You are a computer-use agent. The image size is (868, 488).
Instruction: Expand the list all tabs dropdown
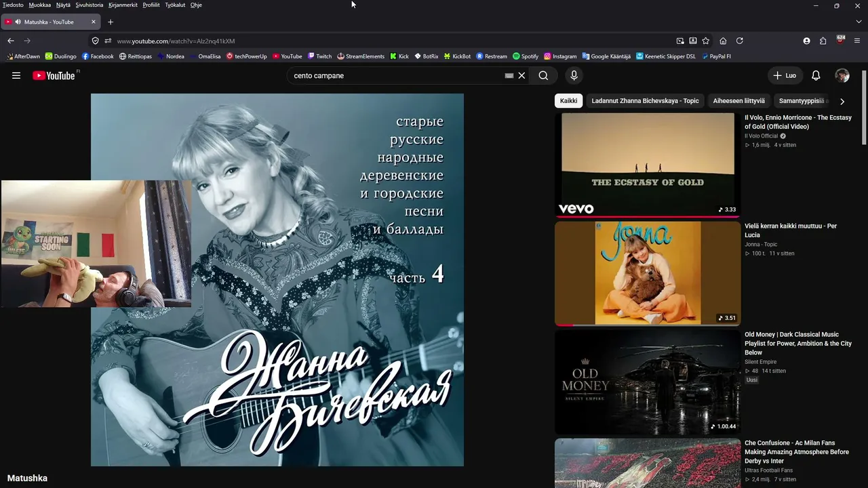click(859, 22)
